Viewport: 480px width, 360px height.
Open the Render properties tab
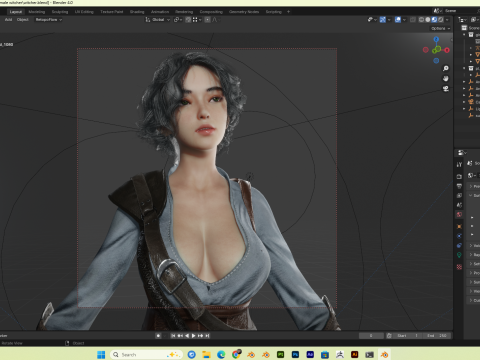point(459,176)
